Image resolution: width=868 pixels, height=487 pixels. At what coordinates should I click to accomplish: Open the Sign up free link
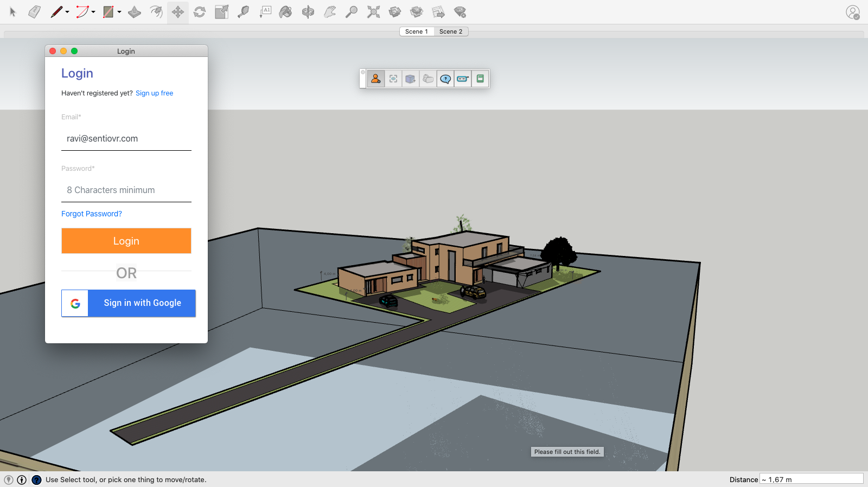click(154, 93)
